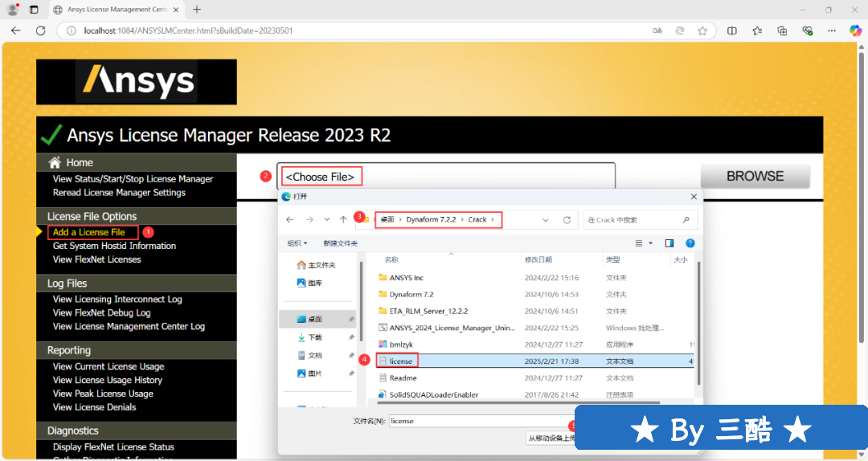Go back in the Edge browser
This screenshot has height=461, width=868.
point(15,31)
